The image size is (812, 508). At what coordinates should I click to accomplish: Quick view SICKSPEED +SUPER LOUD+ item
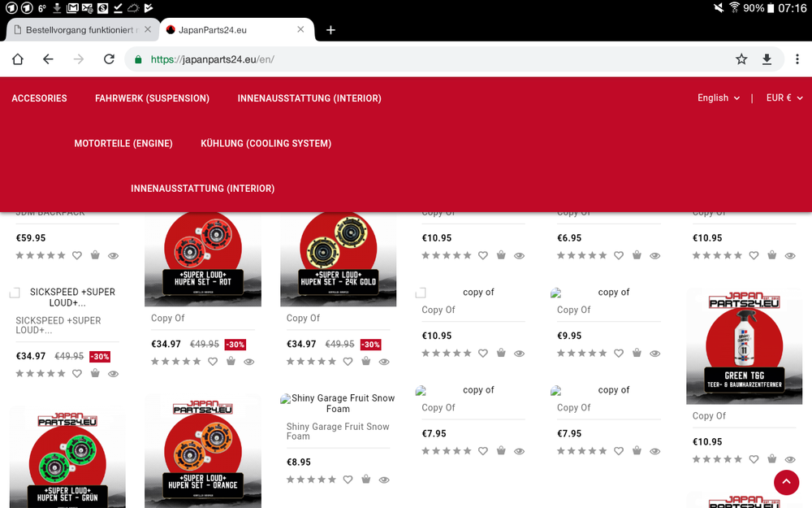(x=114, y=374)
